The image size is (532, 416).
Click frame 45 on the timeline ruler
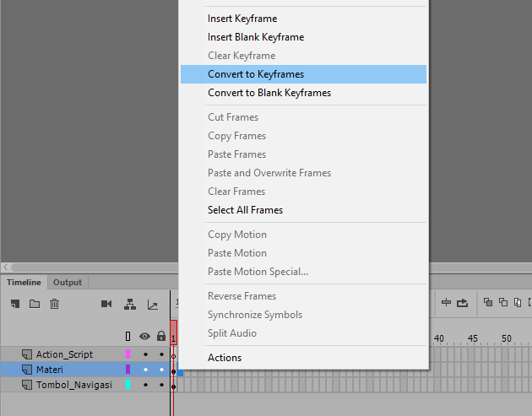[473, 338]
